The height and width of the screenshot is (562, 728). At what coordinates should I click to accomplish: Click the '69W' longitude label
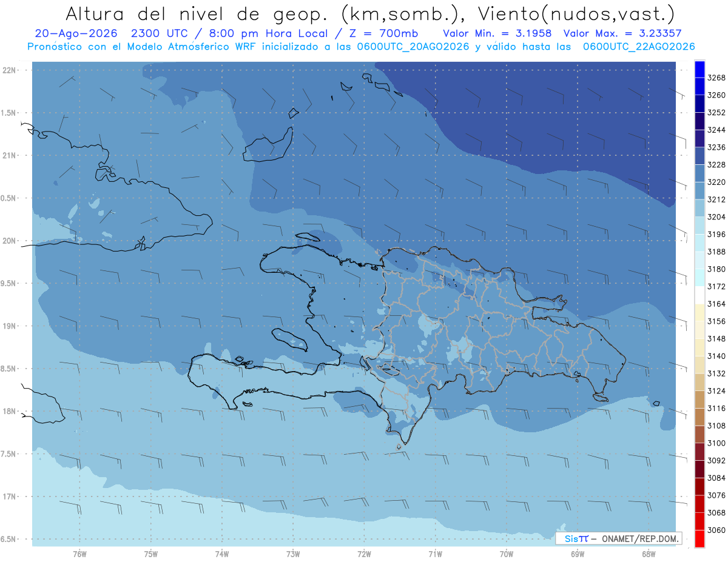(x=578, y=554)
